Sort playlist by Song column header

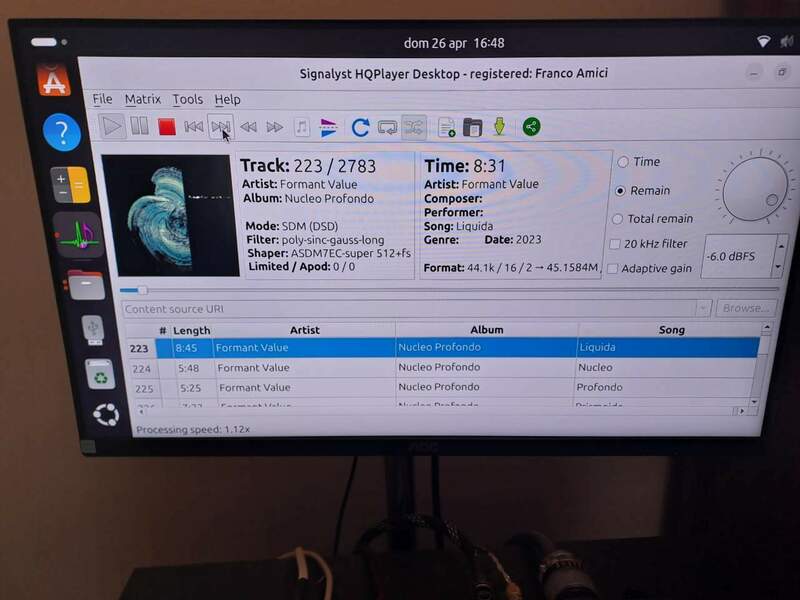(x=671, y=330)
